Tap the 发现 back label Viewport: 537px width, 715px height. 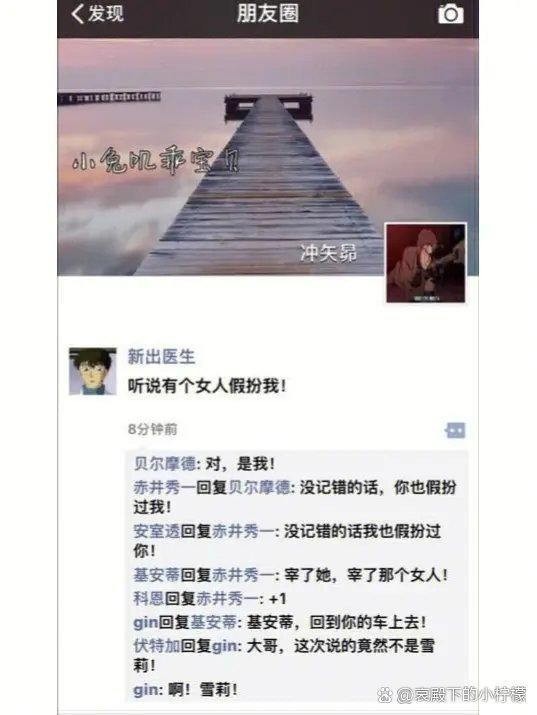click(105, 14)
